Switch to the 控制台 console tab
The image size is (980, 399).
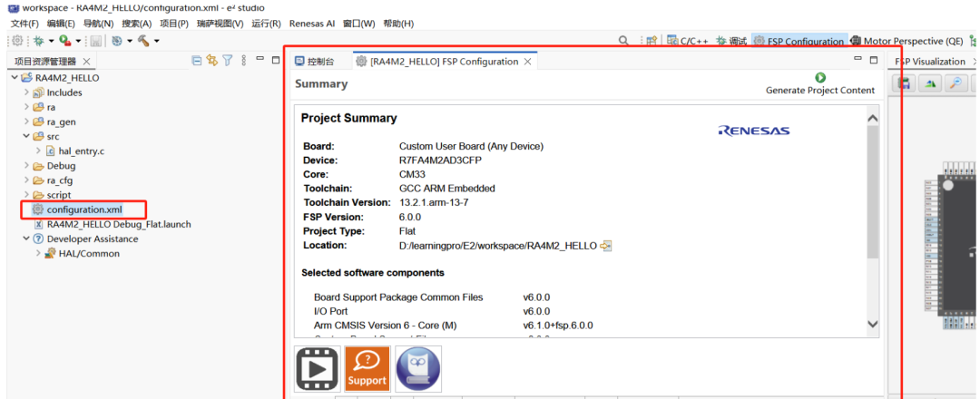[x=314, y=62]
